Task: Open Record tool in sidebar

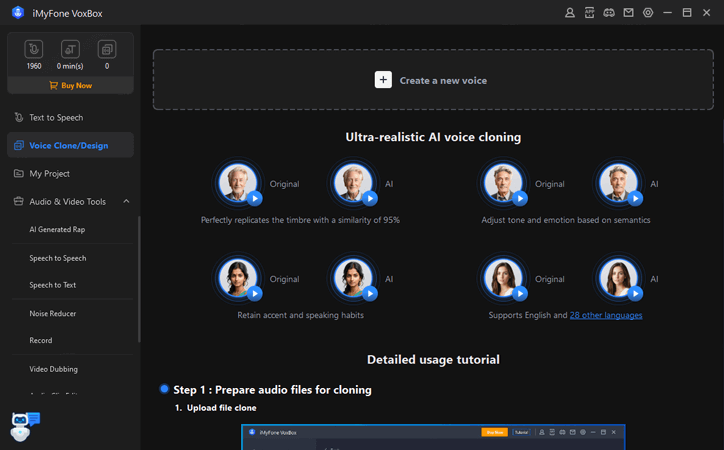Action: [x=41, y=340]
